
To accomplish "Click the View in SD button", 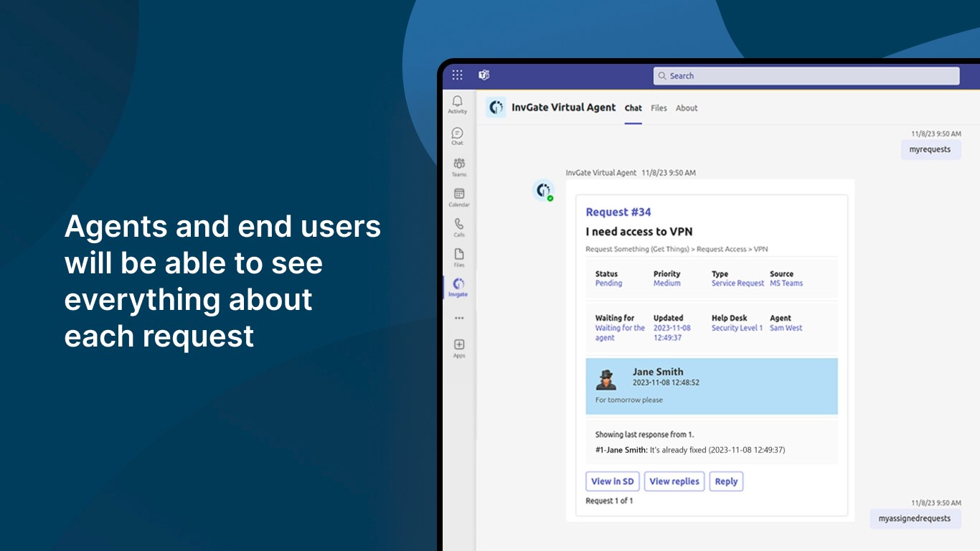I will (613, 481).
